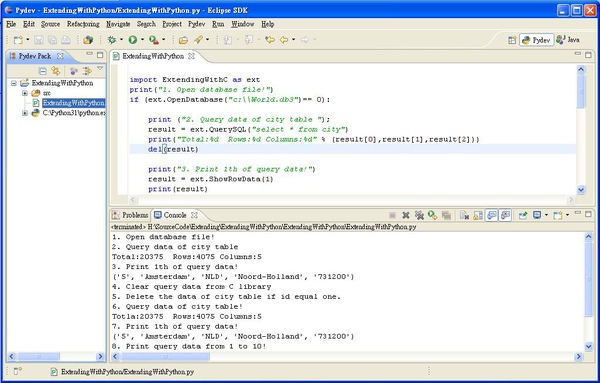Click the Open Perspective icon

point(512,40)
